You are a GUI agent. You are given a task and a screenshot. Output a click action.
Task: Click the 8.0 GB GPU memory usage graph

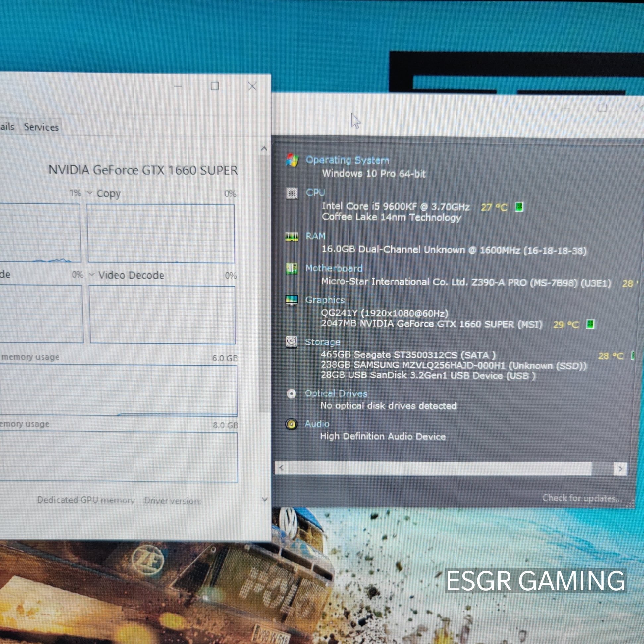[119, 457]
